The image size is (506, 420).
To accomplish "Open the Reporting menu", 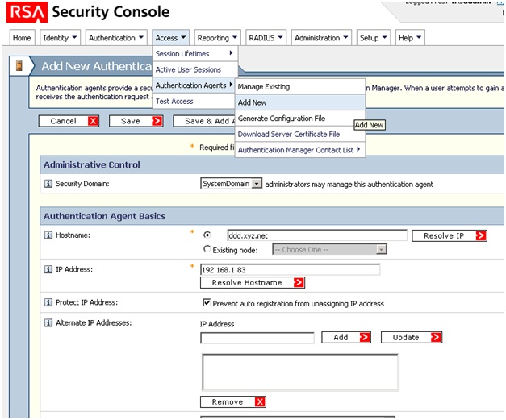I will [218, 38].
